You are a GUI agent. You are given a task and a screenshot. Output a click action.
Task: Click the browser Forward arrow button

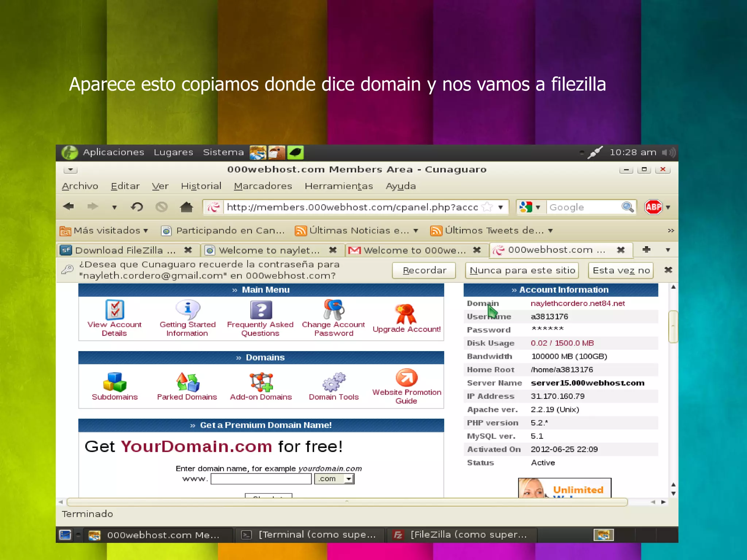pyautogui.click(x=93, y=207)
